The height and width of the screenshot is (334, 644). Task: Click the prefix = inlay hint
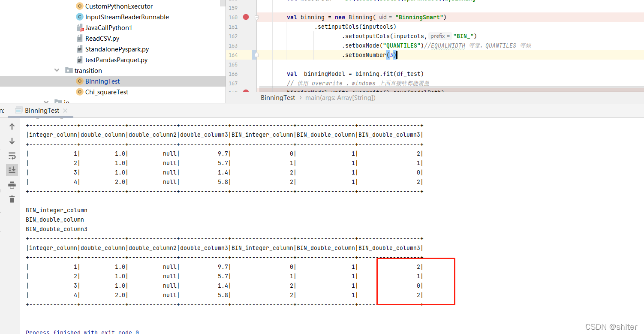point(440,36)
